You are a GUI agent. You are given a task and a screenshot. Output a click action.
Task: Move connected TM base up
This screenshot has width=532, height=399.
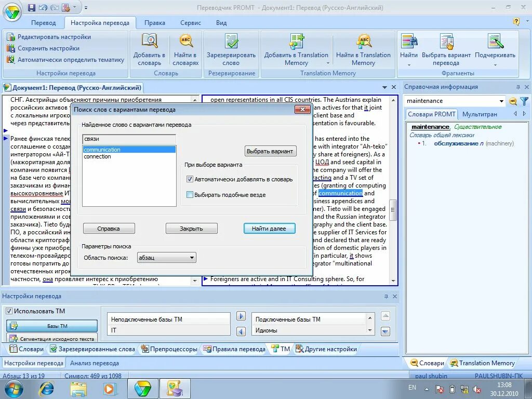tap(385, 316)
